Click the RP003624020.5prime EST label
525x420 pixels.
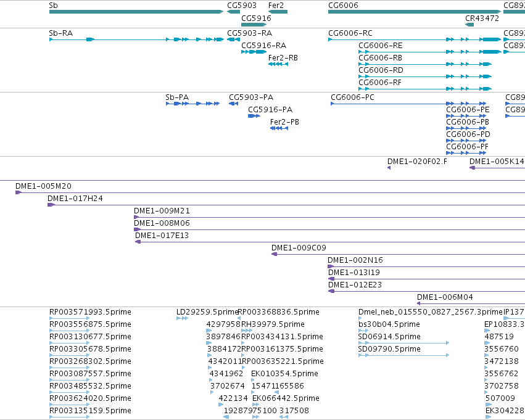tap(90, 398)
